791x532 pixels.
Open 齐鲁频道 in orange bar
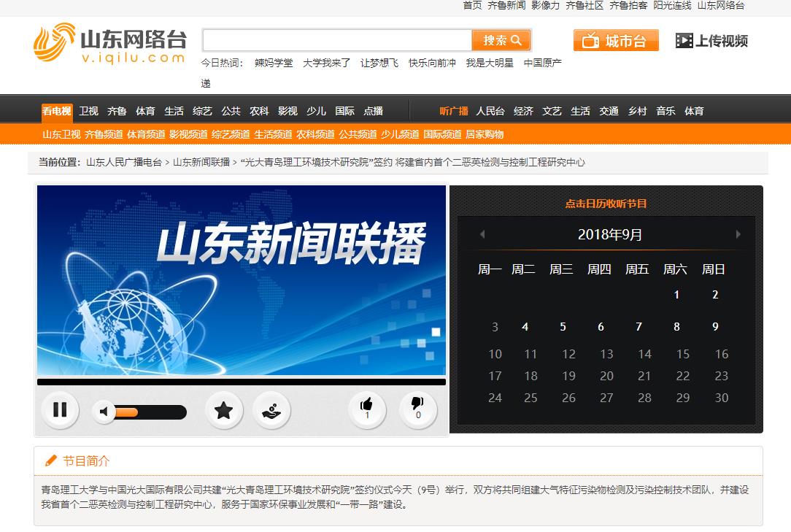(x=104, y=134)
